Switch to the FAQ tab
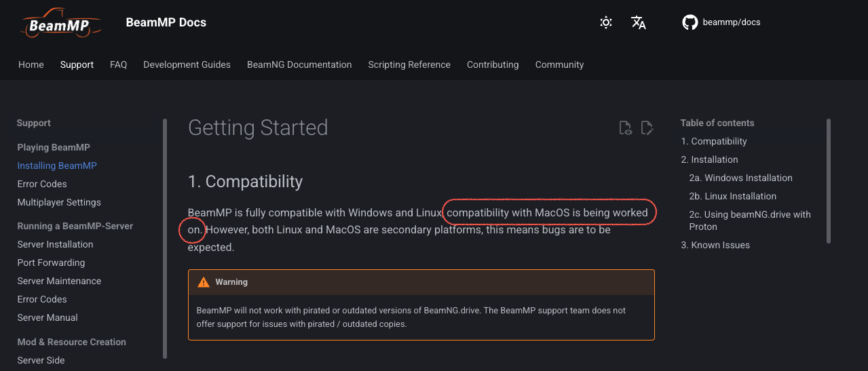The image size is (868, 371). point(119,64)
